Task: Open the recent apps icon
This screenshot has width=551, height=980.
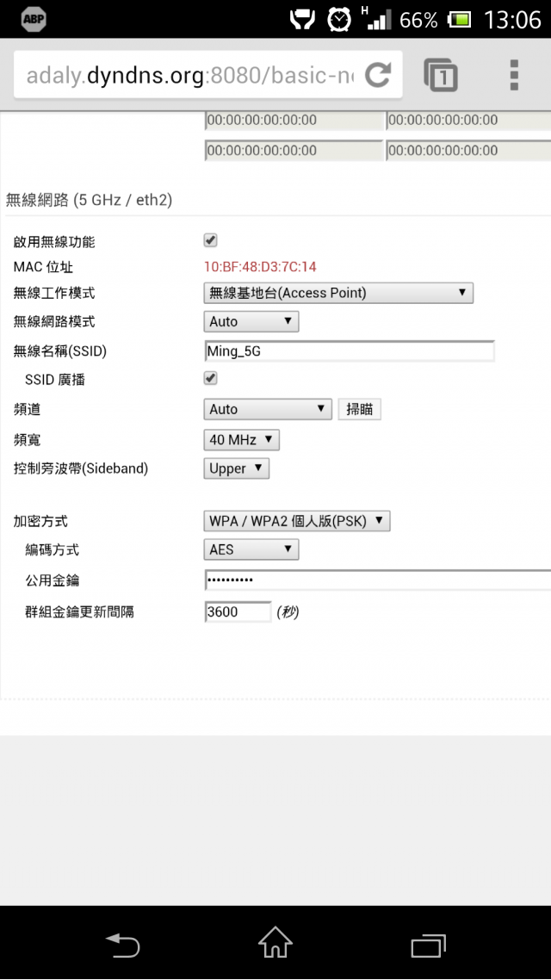Action: [x=428, y=945]
